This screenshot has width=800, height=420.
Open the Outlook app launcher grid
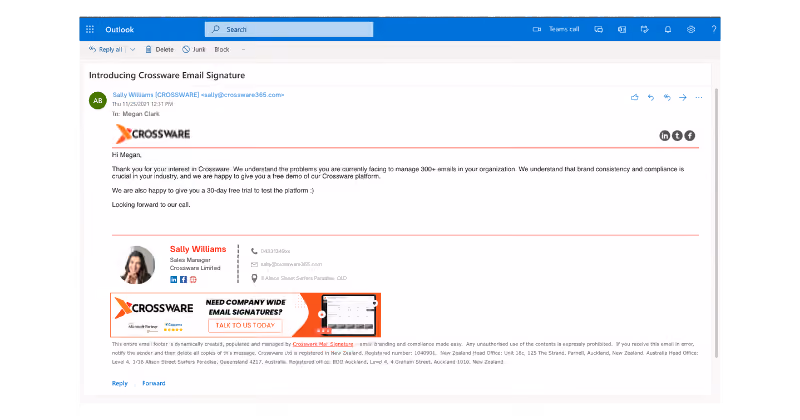click(90, 30)
